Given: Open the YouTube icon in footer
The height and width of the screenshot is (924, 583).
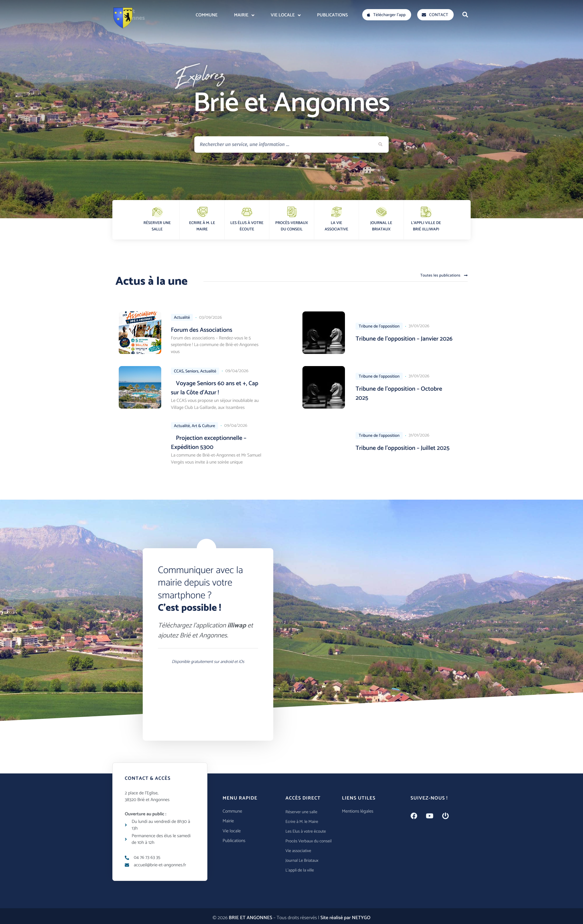Looking at the screenshot, I should pyautogui.click(x=429, y=816).
